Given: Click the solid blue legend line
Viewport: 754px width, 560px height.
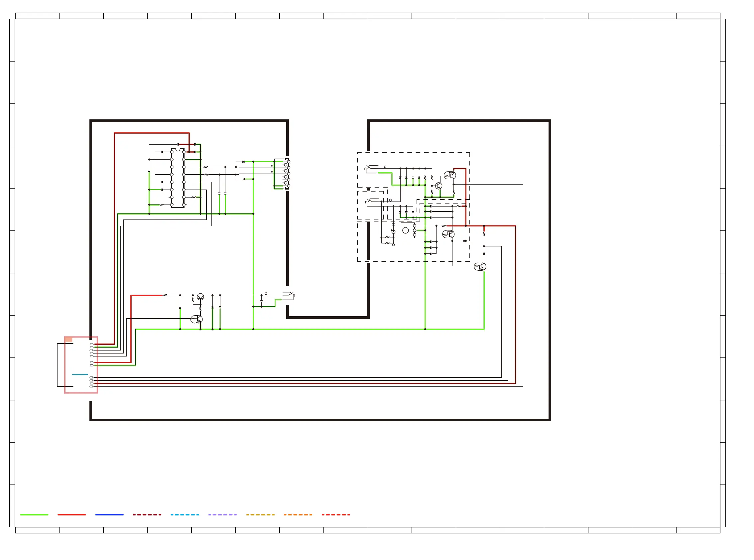Looking at the screenshot, I should point(109,514).
